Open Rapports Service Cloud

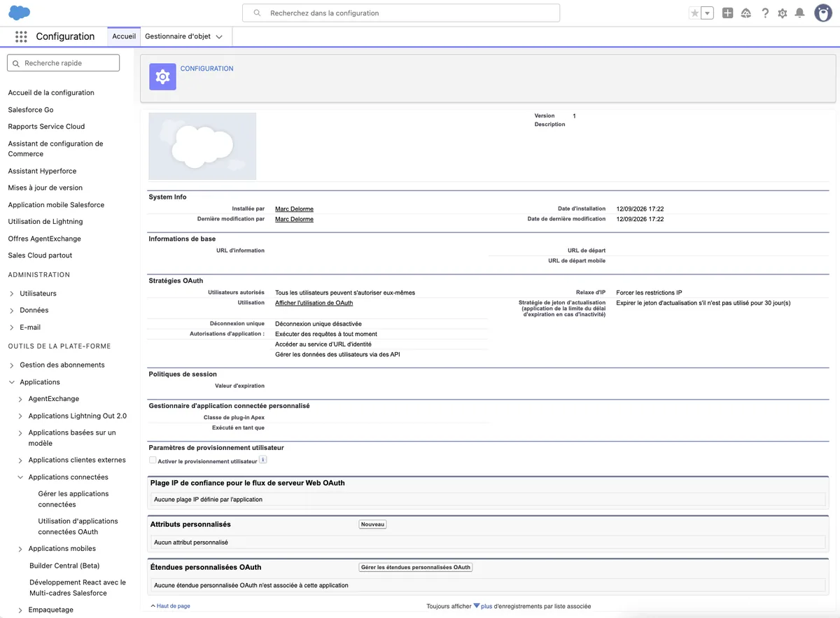click(46, 127)
